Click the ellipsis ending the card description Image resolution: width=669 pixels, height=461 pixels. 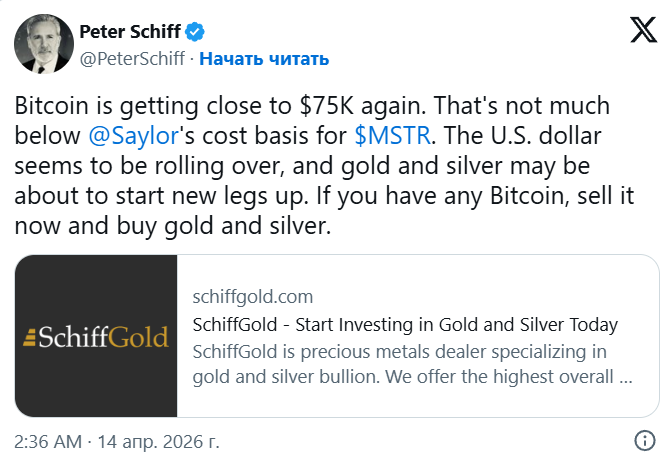tap(626, 377)
